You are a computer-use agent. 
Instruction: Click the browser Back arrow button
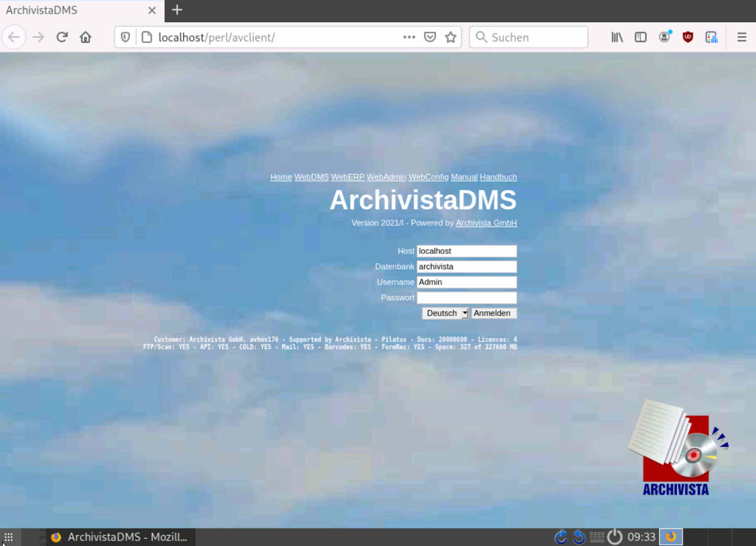coord(14,37)
